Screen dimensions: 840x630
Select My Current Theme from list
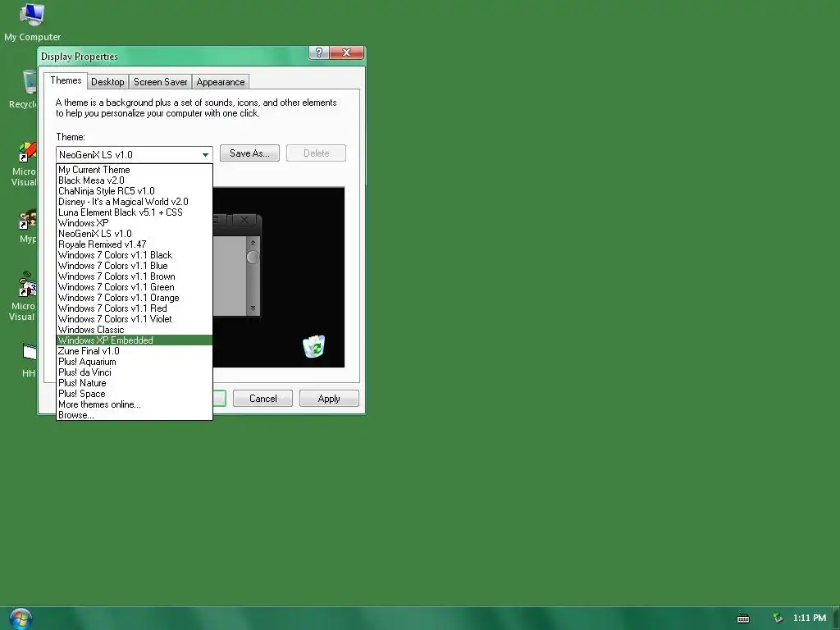135,170
